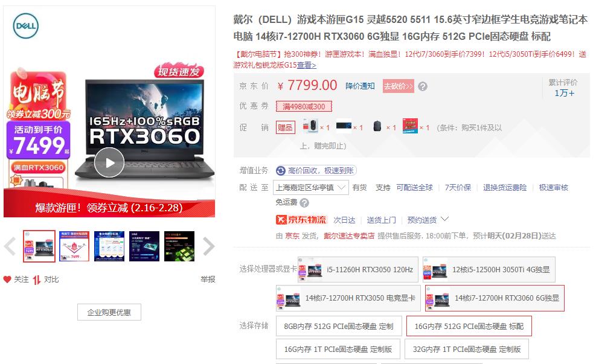Expand the 预约送货 delivery options chevron
The height and width of the screenshot is (364, 596).
[x=444, y=219]
